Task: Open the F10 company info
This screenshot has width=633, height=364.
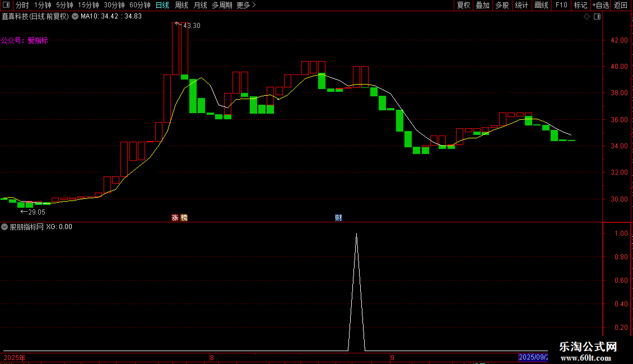Action: 561,5
